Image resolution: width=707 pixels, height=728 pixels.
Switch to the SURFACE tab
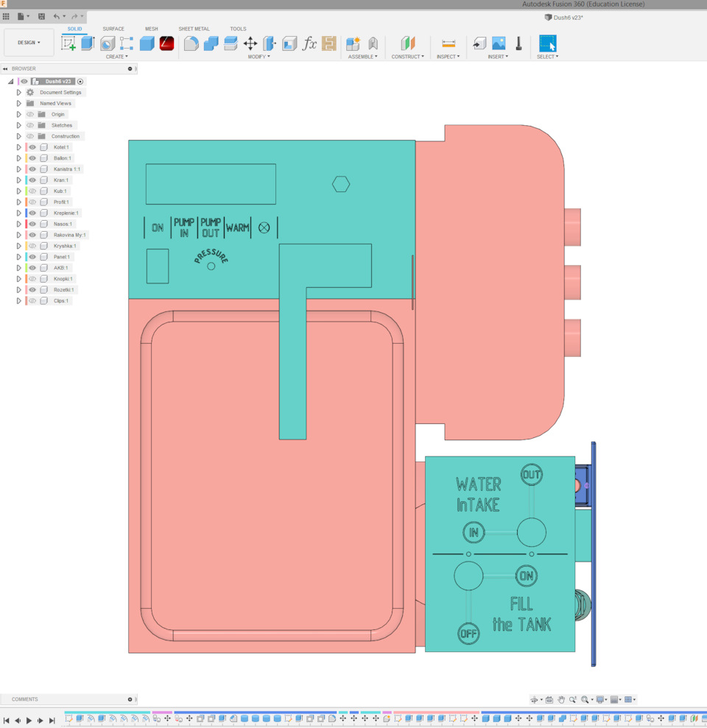(x=113, y=29)
